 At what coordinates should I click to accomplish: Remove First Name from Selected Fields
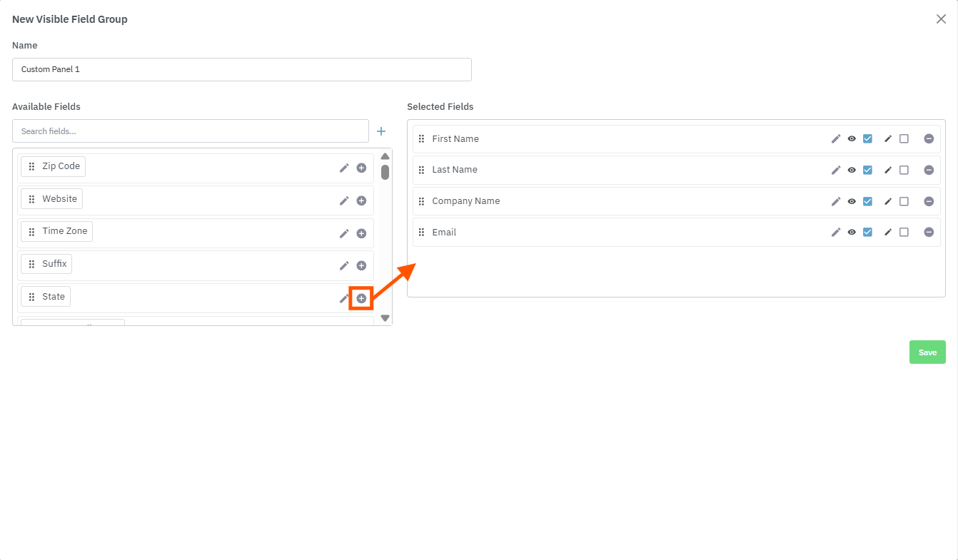click(x=929, y=138)
